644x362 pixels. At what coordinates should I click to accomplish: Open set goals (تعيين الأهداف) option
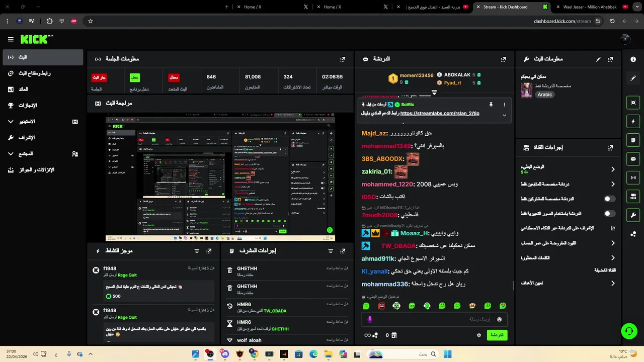[x=568, y=283]
